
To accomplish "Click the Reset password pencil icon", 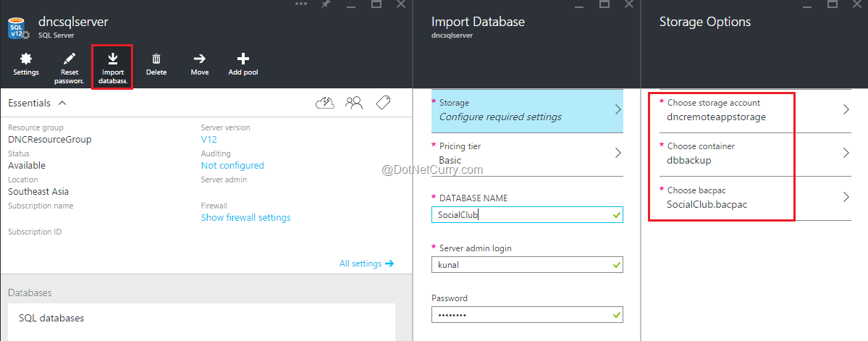I will (x=69, y=59).
